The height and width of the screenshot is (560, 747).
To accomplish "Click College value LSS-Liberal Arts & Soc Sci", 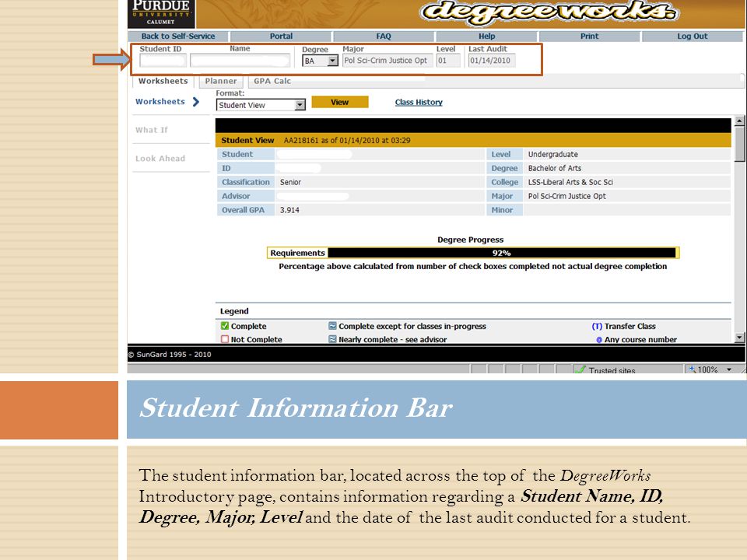I will 570,182.
